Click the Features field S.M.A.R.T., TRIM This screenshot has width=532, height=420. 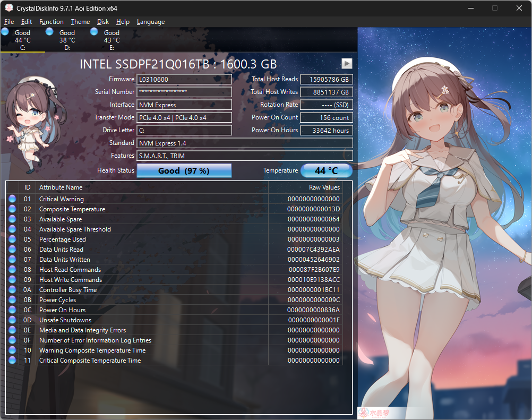point(245,156)
